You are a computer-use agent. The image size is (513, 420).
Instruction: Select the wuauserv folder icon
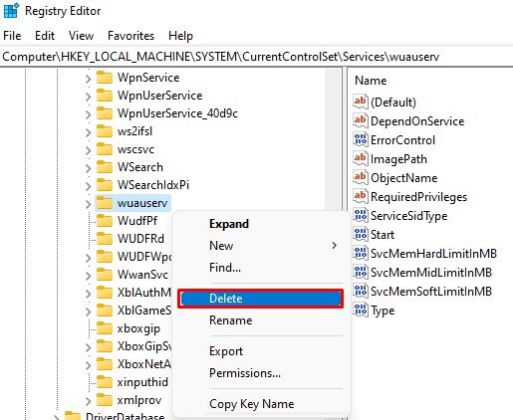pyautogui.click(x=105, y=203)
